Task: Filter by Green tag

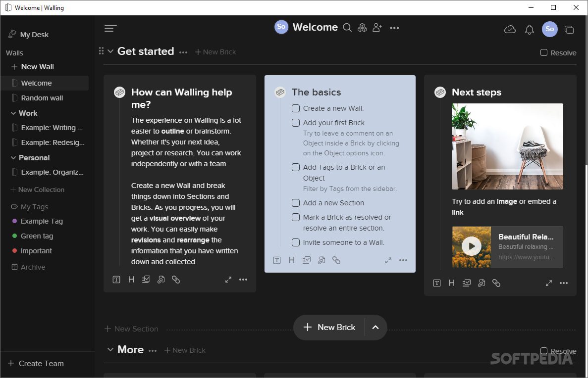Action: point(33,236)
